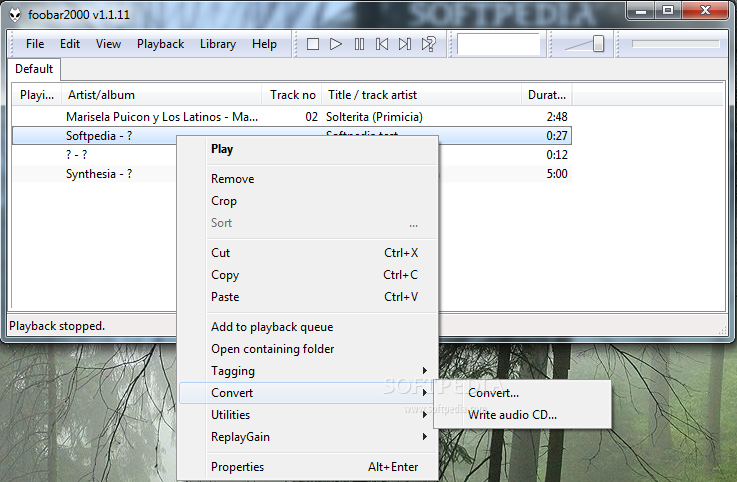Screen dimensions: 737x482
Task: Close the foobar2000 window
Action: pos(705,11)
